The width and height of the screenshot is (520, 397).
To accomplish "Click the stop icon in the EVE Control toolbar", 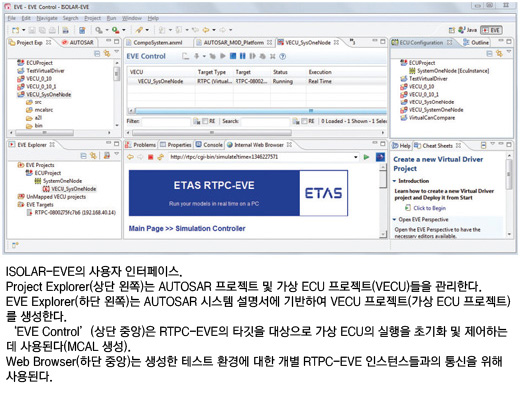I will point(233,56).
